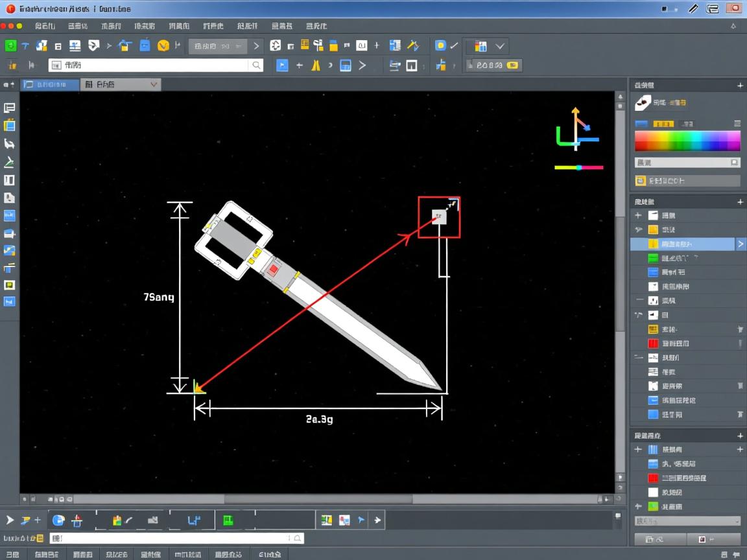Viewport: 747px width, 560px height.
Task: Click the left button at bottom of right panel
Action: pos(659,539)
